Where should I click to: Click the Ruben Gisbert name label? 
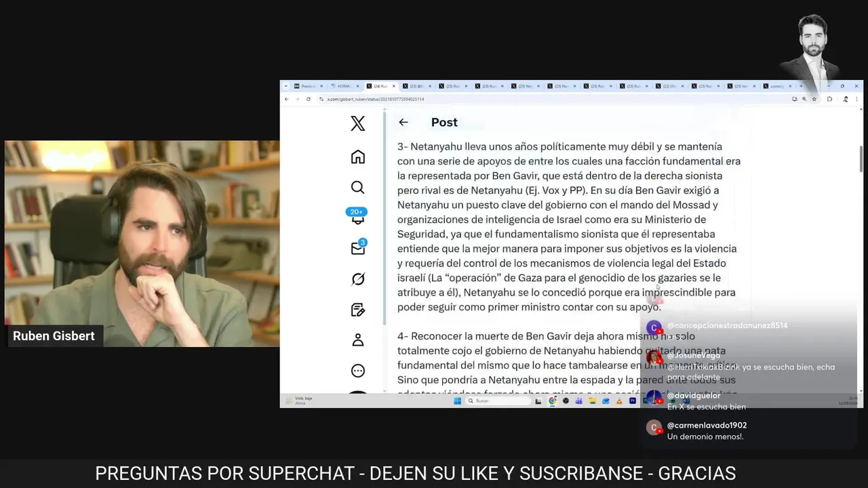(54, 335)
